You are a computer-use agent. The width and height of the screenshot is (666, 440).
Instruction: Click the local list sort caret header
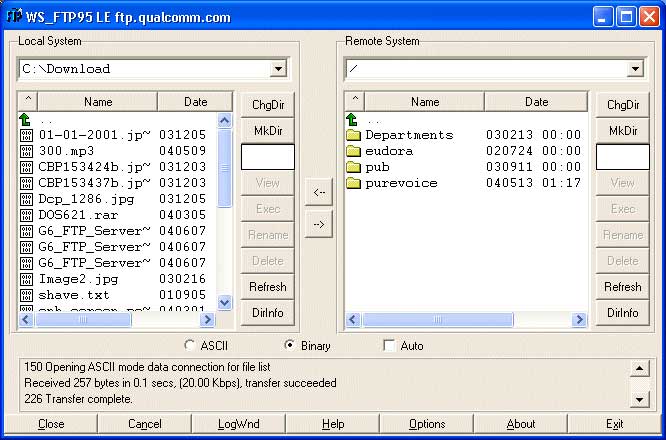click(28, 102)
